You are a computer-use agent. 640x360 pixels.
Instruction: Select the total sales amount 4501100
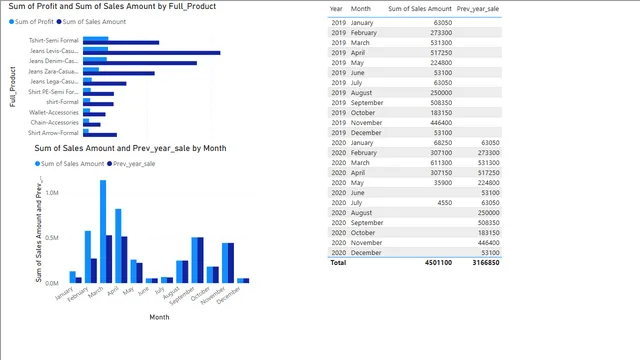438,263
